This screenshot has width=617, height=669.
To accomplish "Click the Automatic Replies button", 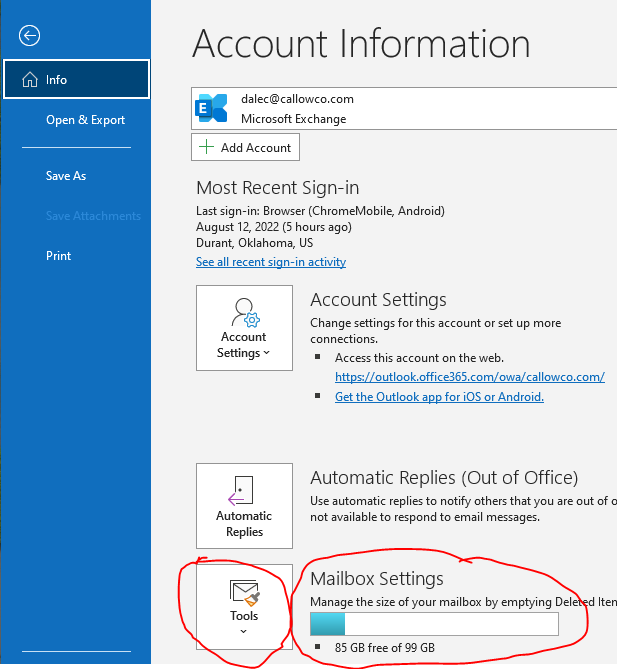I will pyautogui.click(x=244, y=506).
